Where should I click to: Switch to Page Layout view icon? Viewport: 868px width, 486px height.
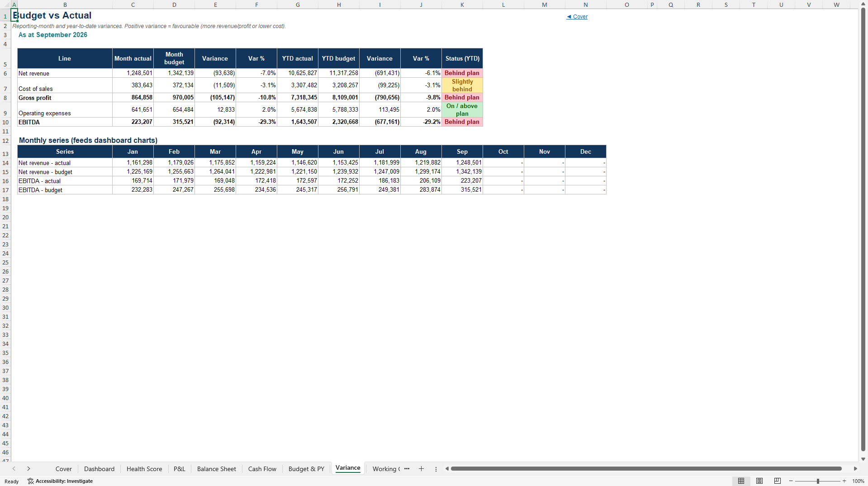point(759,481)
